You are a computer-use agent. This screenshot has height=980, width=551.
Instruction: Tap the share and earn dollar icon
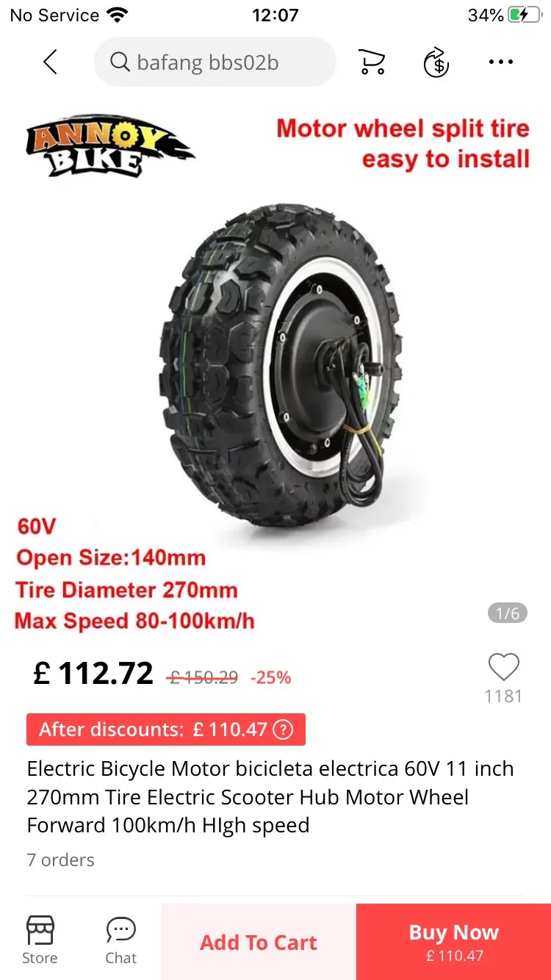tap(436, 62)
